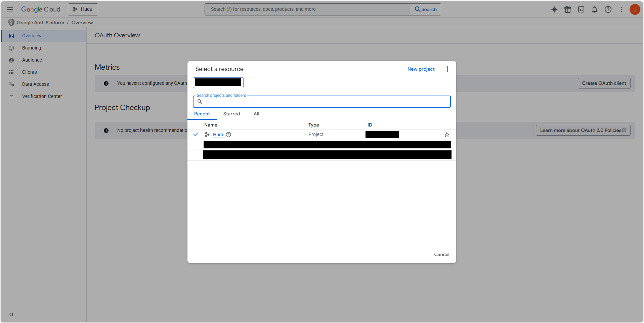Click the Select a resource dialog title
Screen dimensions: 644x323
tap(219, 69)
